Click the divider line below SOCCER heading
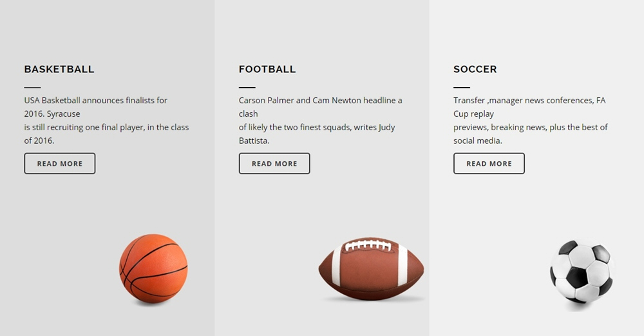The image size is (644, 336). click(462, 87)
